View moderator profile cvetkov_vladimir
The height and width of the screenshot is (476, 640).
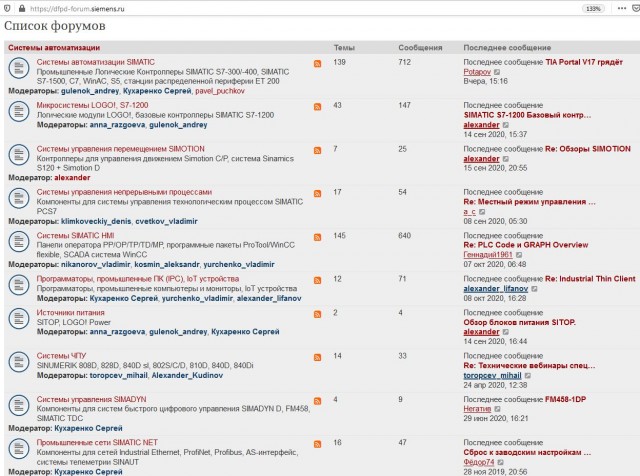pyautogui.click(x=166, y=221)
